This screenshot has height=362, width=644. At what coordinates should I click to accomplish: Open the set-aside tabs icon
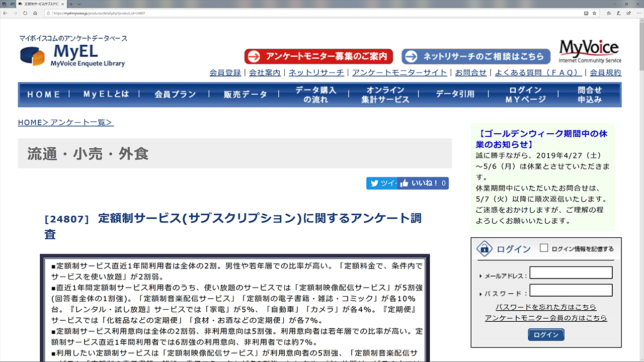(x=5, y=4)
